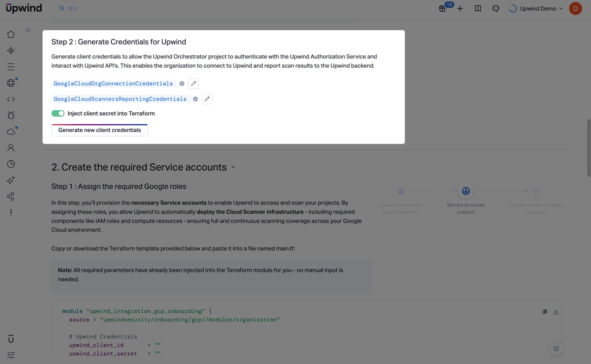Click the upwind_client_id line in code
591x364 pixels.
pyautogui.click(x=115, y=345)
